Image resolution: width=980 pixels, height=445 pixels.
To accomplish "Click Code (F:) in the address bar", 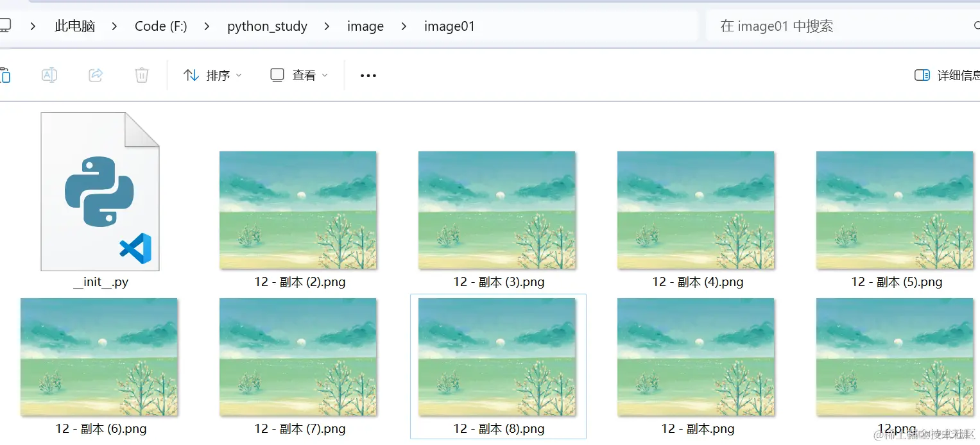I will [x=160, y=26].
